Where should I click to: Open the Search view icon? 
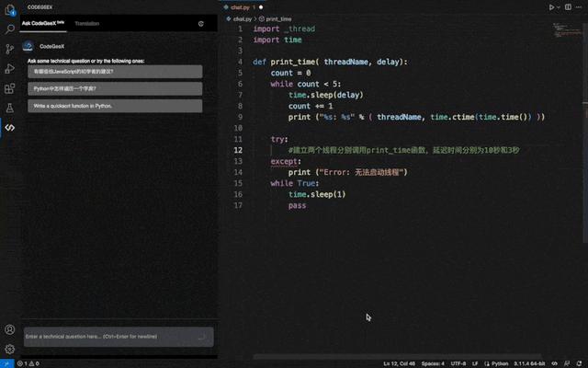[x=10, y=29]
